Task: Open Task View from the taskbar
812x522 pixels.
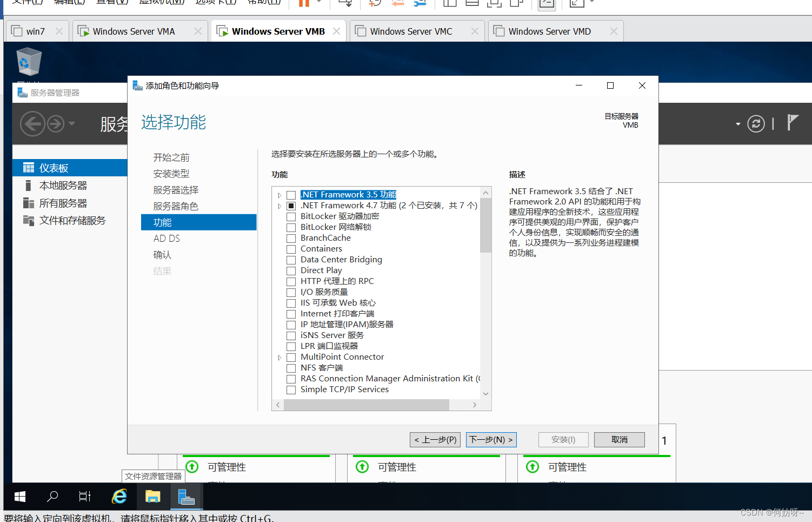Action: click(85, 496)
